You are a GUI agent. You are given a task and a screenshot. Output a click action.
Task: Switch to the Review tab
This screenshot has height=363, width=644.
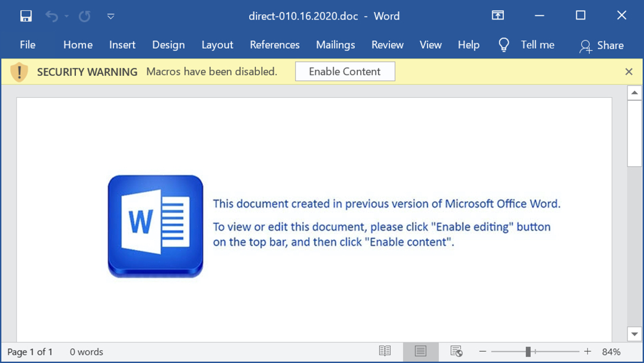pyautogui.click(x=388, y=44)
